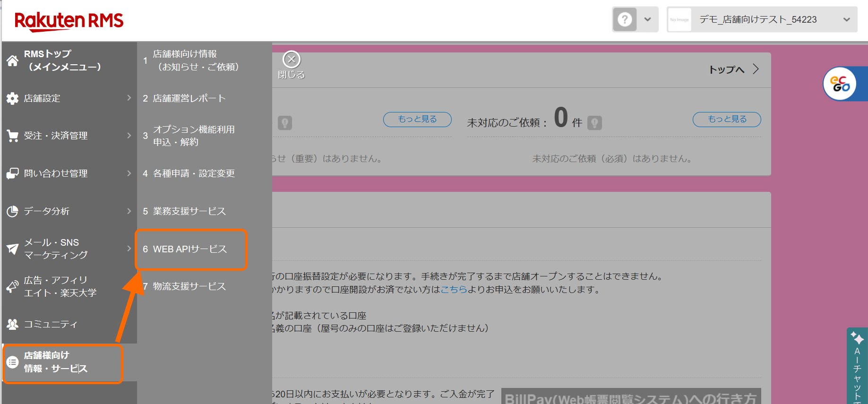Click the pie chart icon for データ分析

[x=12, y=211]
